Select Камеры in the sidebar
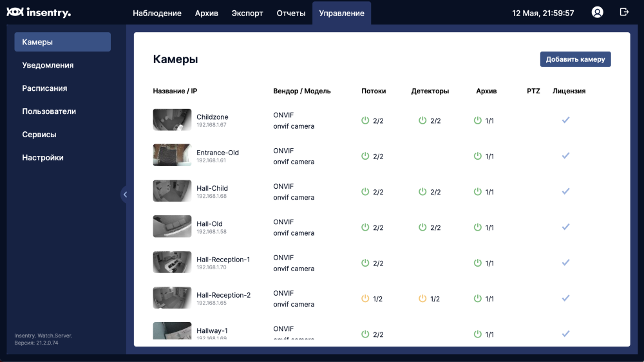Image resolution: width=644 pixels, height=362 pixels. click(x=62, y=42)
